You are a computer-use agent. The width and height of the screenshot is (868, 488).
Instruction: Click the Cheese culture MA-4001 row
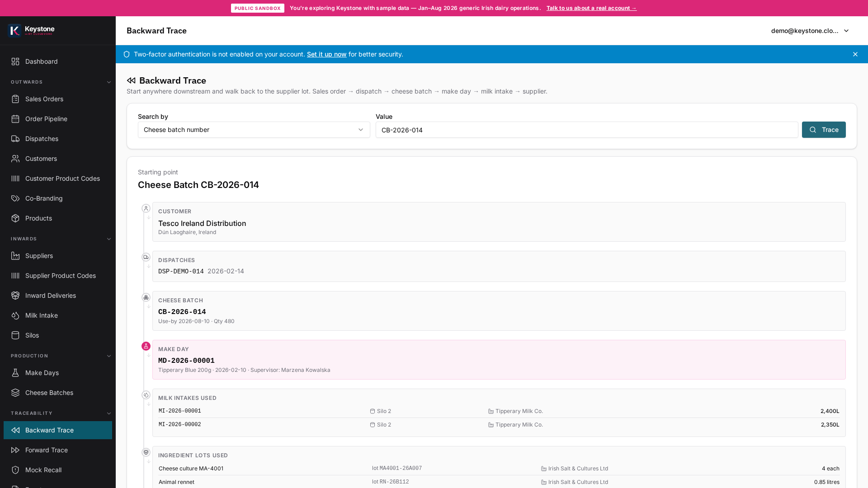coord(499,469)
